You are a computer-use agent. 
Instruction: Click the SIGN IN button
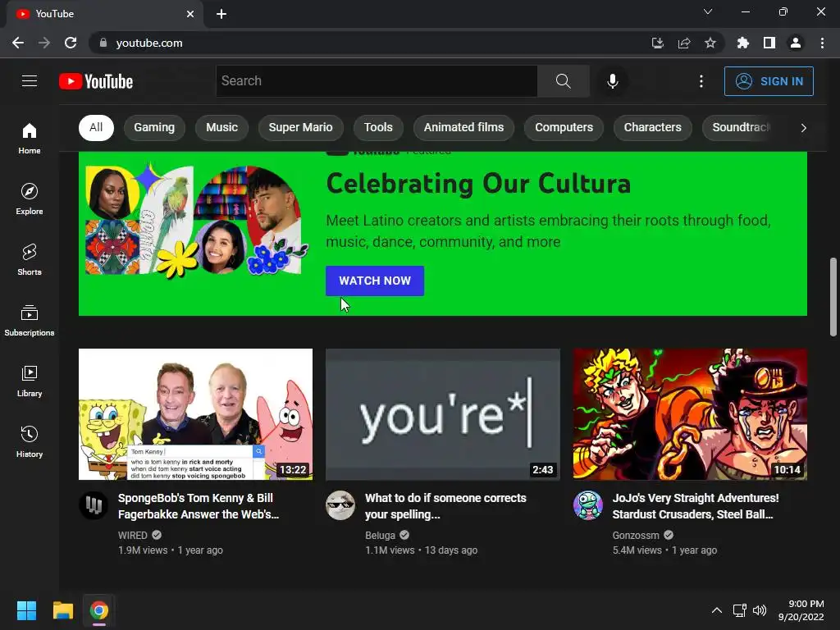[x=769, y=81]
